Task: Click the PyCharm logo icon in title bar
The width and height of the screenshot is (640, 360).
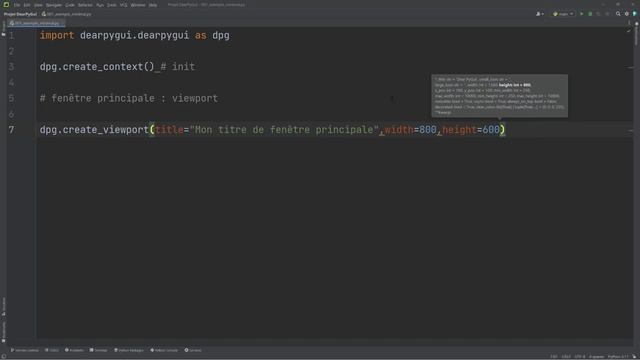Action: (x=6, y=4)
